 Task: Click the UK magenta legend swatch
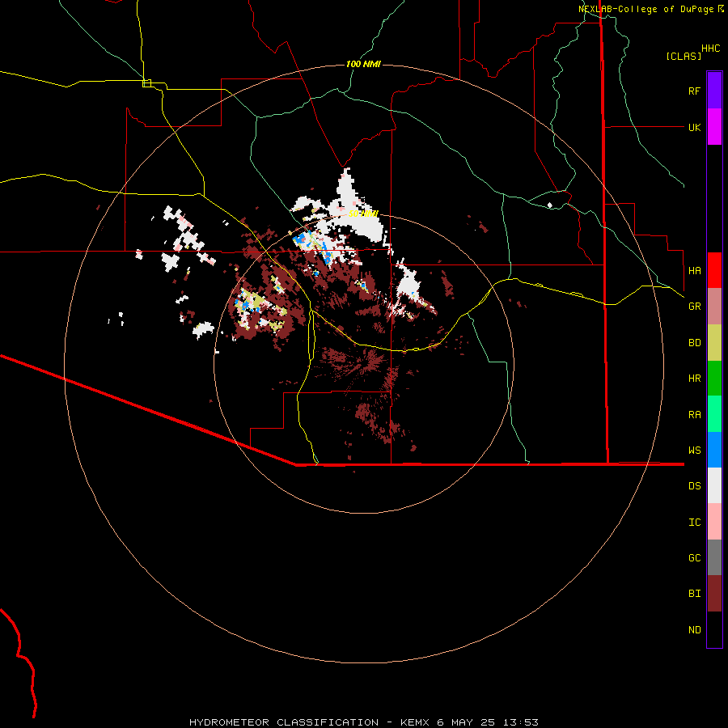point(714,127)
